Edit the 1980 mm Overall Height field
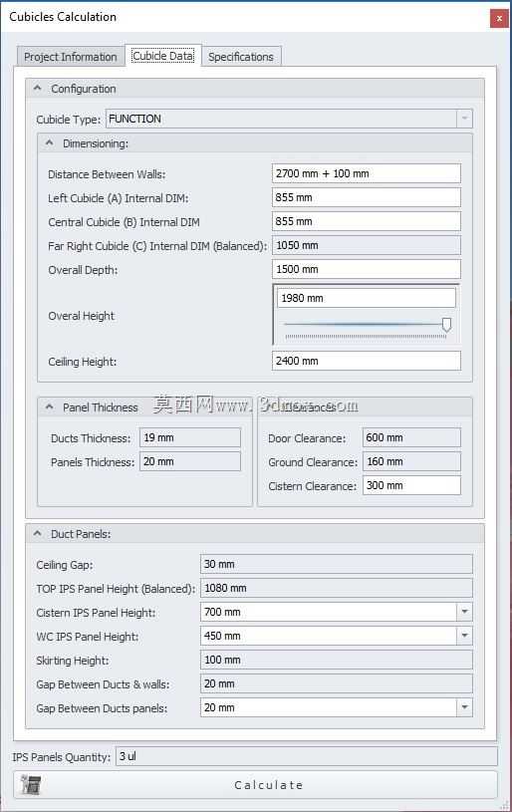Image resolution: width=512 pixels, height=812 pixels. (366, 298)
